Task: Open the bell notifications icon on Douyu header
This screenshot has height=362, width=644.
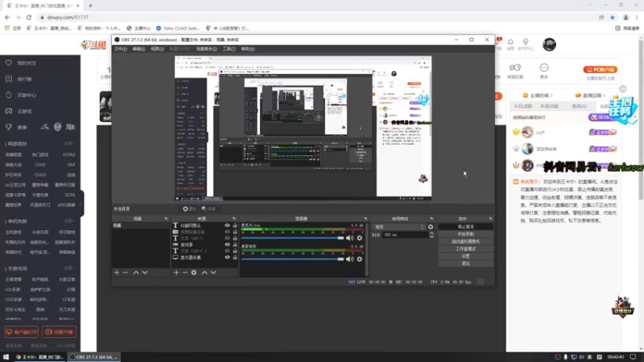Action: (x=510, y=42)
